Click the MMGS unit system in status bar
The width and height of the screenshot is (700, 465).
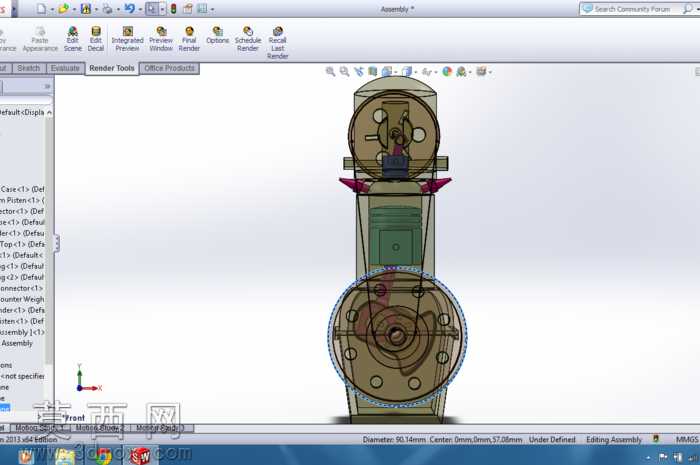click(687, 440)
